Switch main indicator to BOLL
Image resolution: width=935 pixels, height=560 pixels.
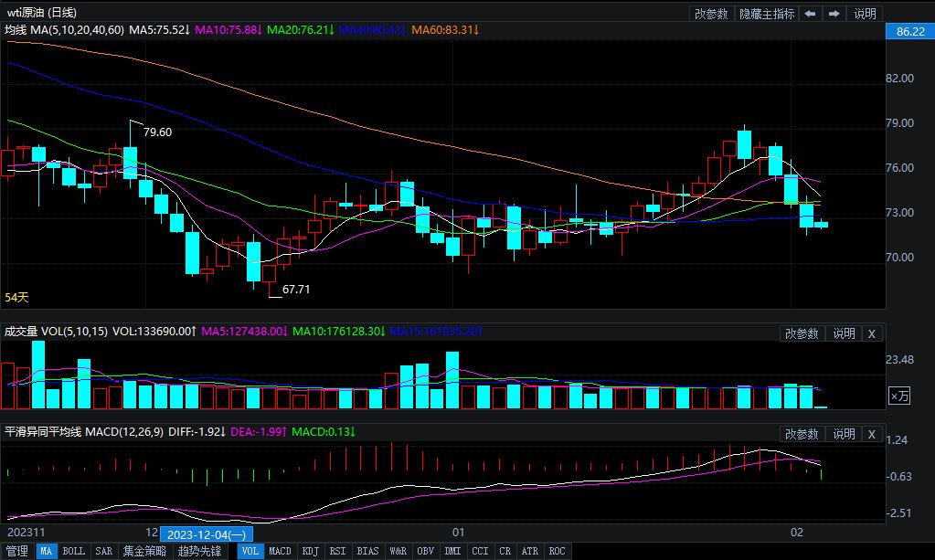pos(74,551)
